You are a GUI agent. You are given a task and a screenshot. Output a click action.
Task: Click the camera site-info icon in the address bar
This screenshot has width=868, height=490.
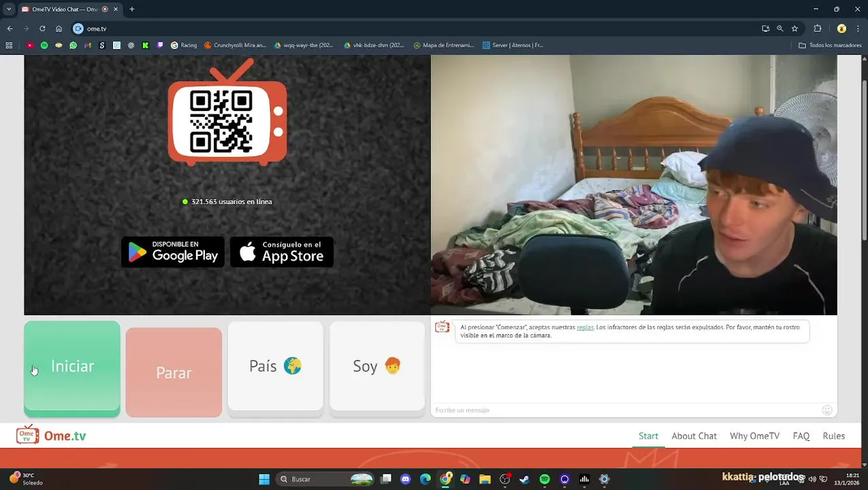78,29
